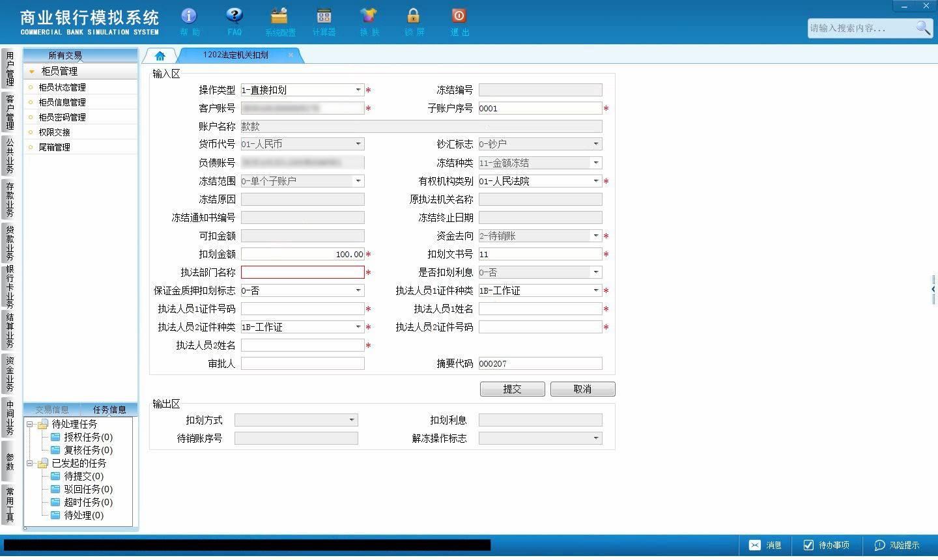Click the 扣划文书号 field
938x560 pixels.
541,254
